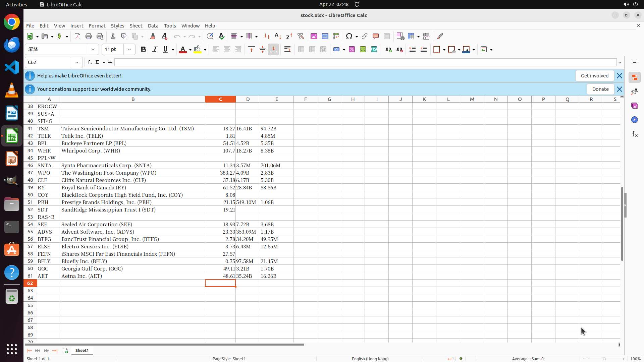This screenshot has width=644, height=362.
Task: Toggle Wrap Text button
Action: [287, 50]
